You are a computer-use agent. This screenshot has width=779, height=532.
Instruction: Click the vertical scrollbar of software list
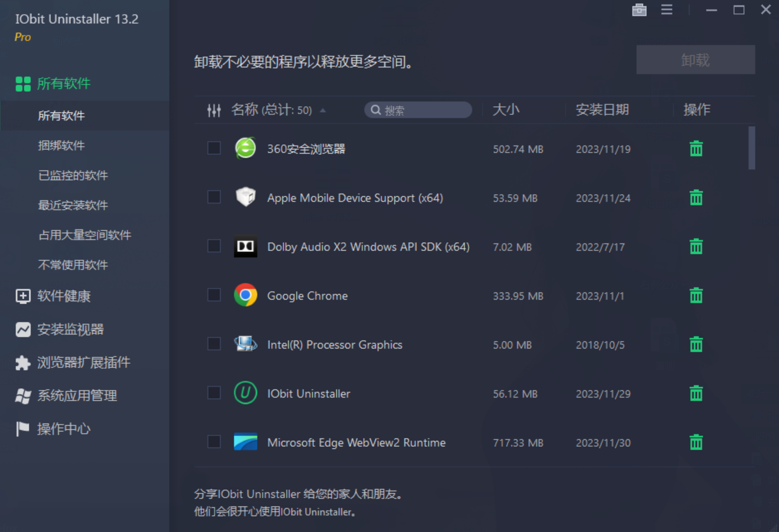click(751, 148)
